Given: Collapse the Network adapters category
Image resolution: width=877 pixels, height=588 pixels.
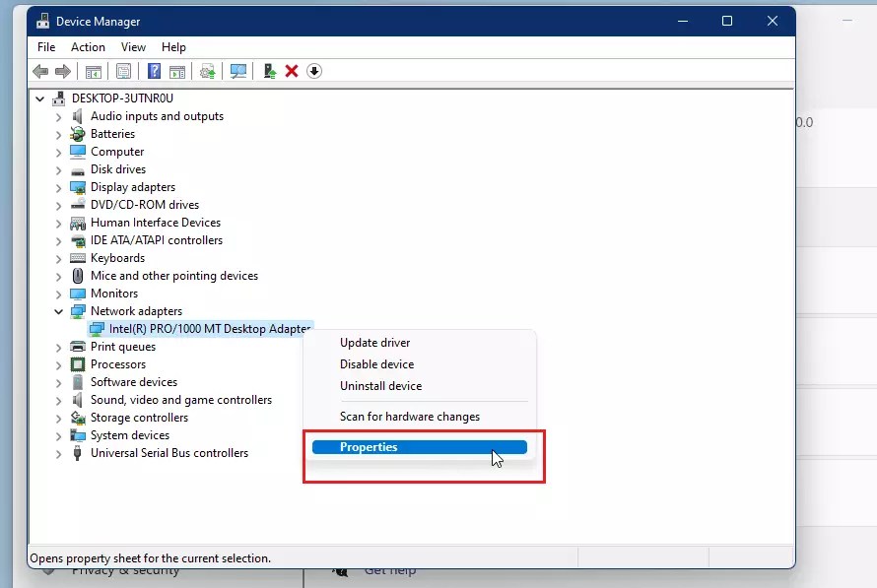Looking at the screenshot, I should (x=58, y=310).
